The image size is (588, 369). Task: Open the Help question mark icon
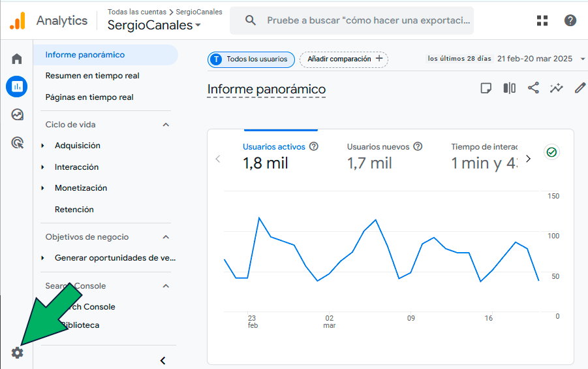pos(570,20)
